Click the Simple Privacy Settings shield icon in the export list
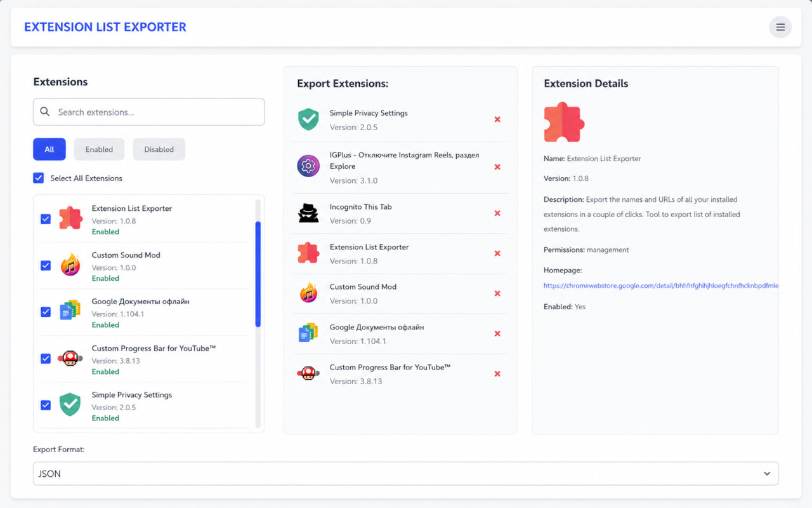This screenshot has width=812, height=508. [x=308, y=119]
